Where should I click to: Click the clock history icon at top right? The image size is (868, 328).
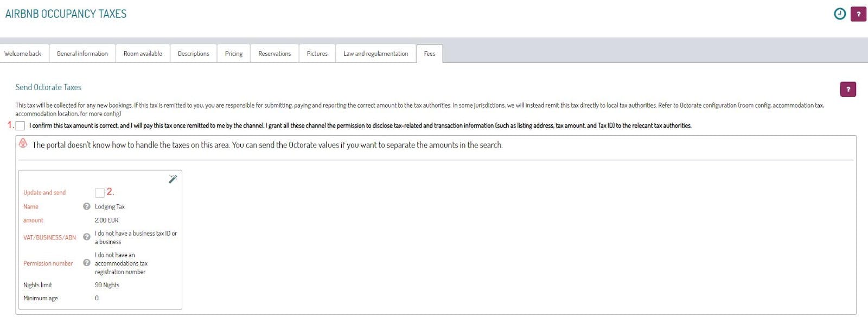point(839,14)
